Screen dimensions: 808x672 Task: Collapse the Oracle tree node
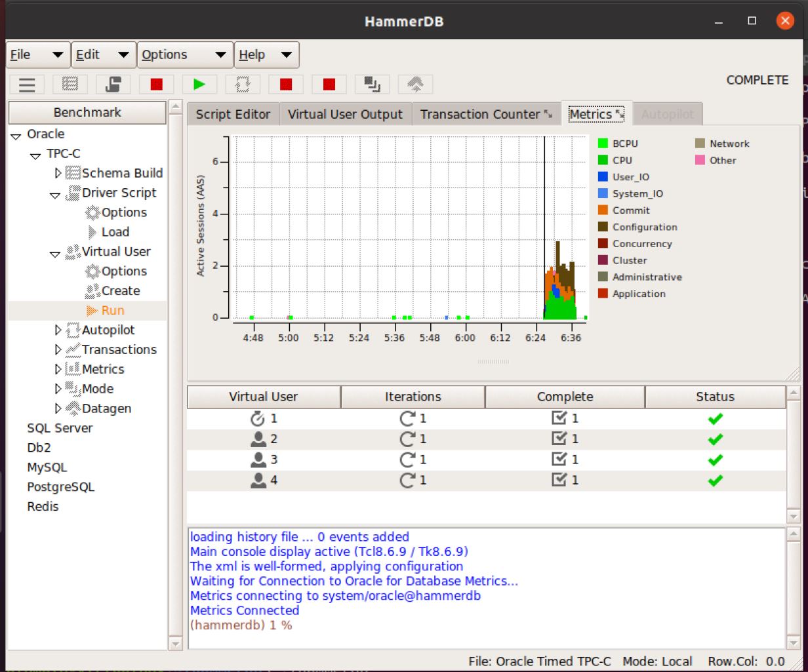click(16, 136)
